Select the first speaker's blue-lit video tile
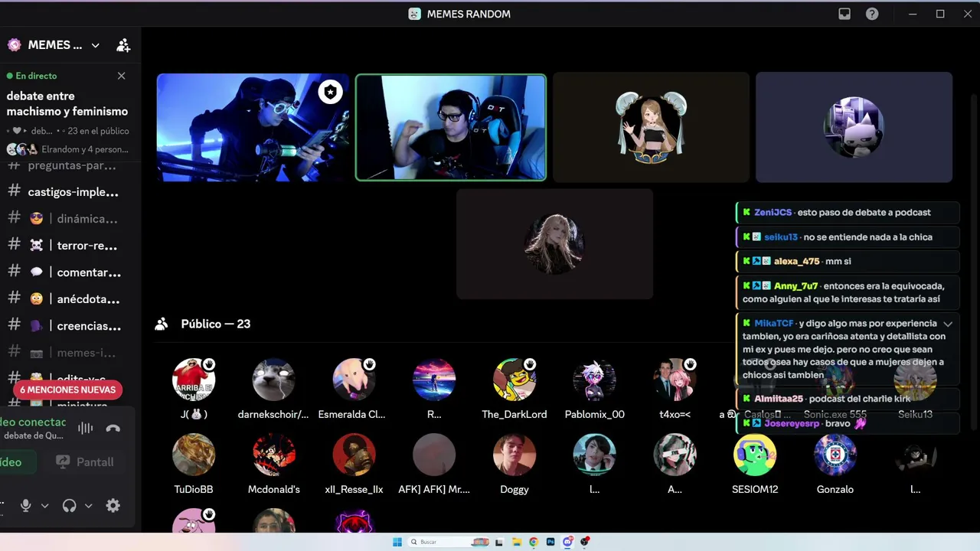 point(253,127)
